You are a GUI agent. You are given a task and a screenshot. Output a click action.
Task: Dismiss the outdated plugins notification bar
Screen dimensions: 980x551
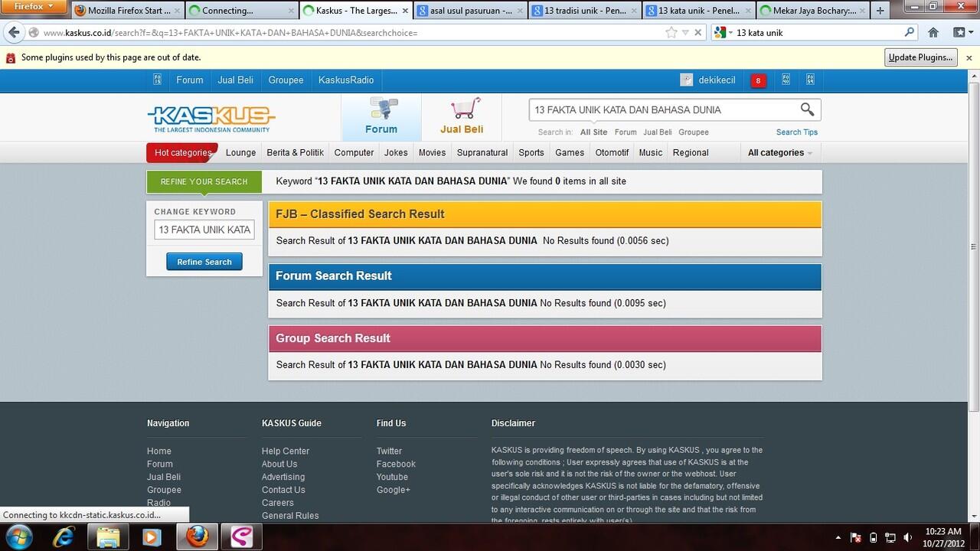point(969,57)
